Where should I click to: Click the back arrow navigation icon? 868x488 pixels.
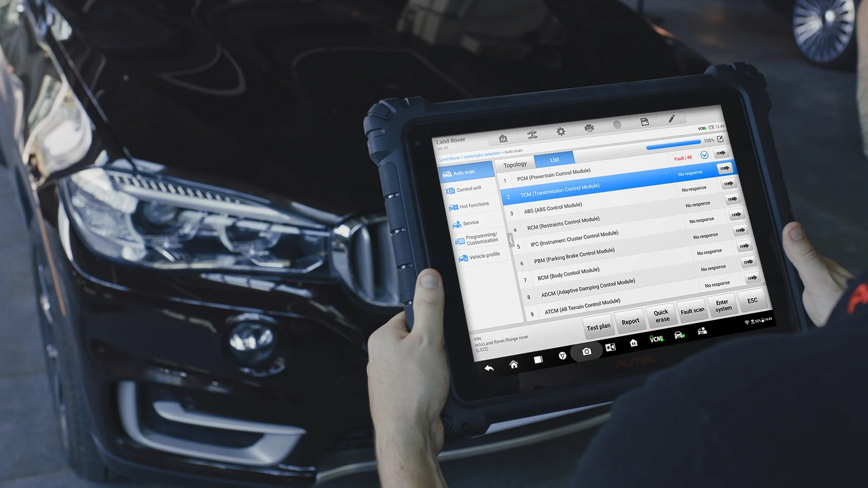pos(490,366)
